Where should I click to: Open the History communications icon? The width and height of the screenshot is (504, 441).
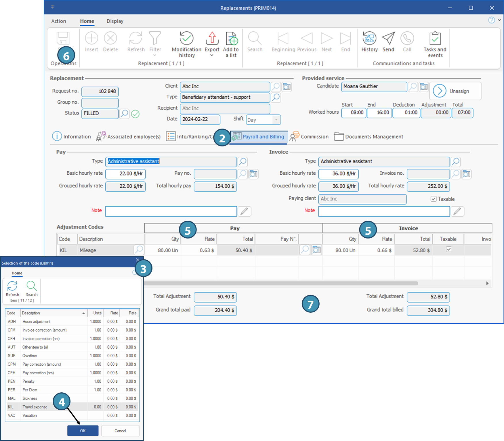coord(369,39)
